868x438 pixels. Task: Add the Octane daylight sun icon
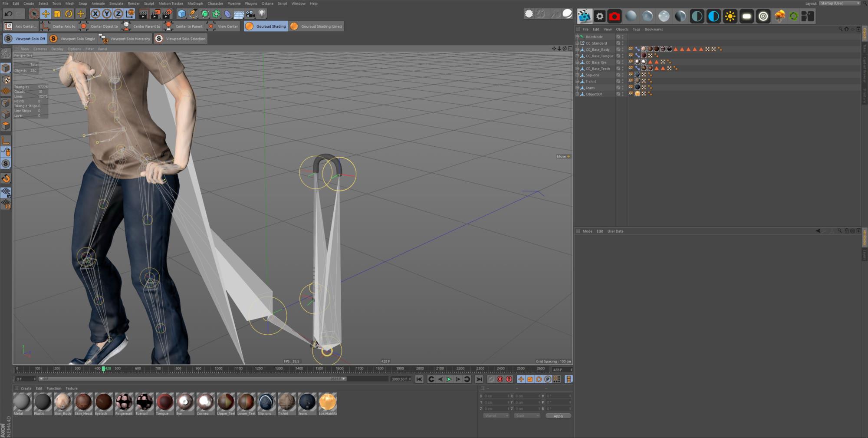[x=730, y=16]
